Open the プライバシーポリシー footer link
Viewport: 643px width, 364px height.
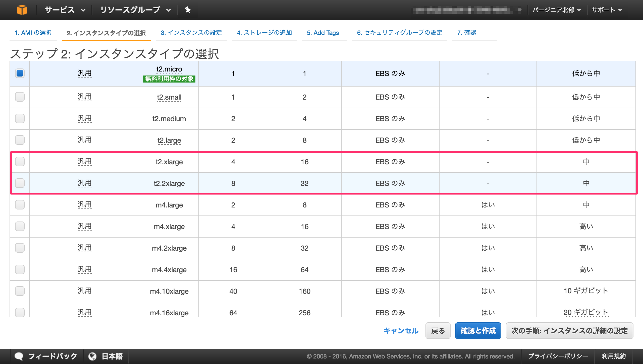(558, 356)
